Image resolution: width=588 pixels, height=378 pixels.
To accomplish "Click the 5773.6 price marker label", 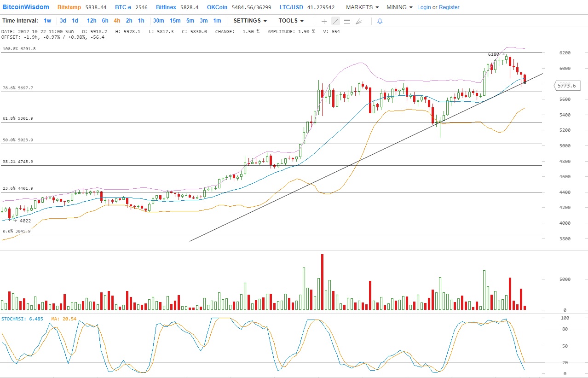I will coord(566,86).
